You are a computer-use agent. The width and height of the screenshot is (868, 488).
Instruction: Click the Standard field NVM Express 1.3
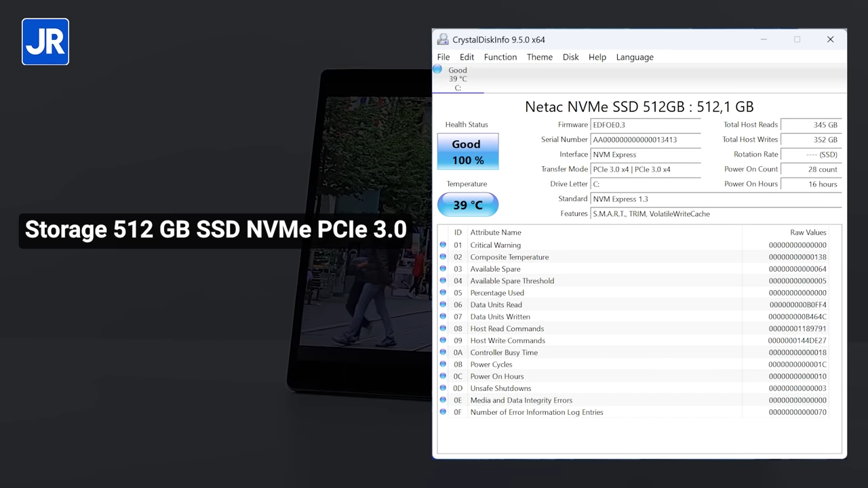pos(716,199)
